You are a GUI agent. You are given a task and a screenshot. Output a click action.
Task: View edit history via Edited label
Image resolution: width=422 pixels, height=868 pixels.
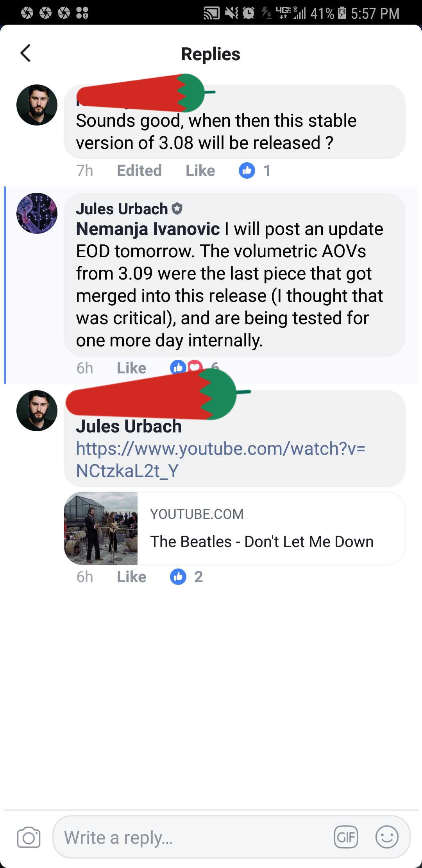tap(139, 170)
